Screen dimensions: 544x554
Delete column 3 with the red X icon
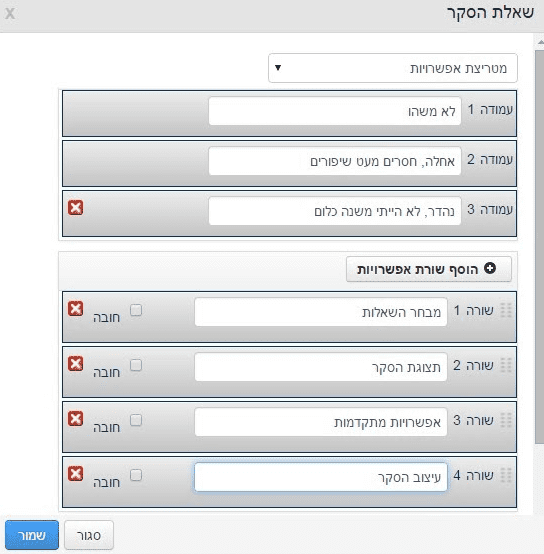coord(76,208)
